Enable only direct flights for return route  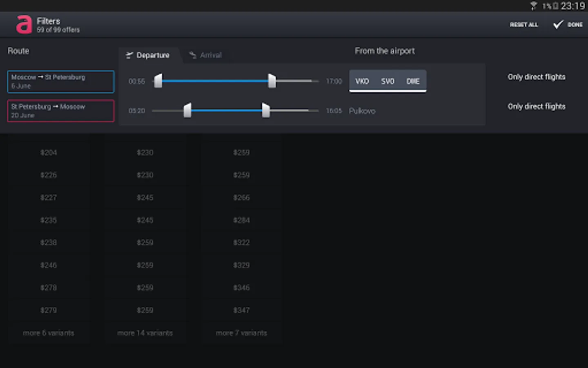537,106
